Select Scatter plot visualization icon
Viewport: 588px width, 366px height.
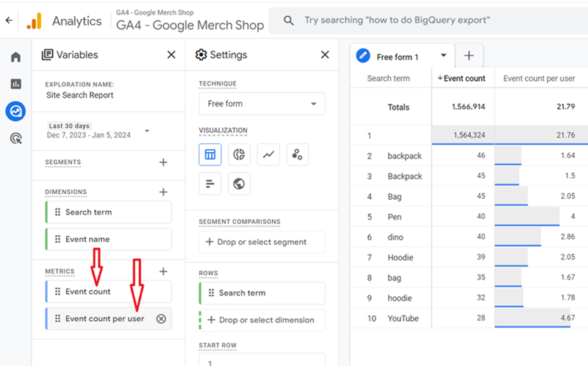298,154
